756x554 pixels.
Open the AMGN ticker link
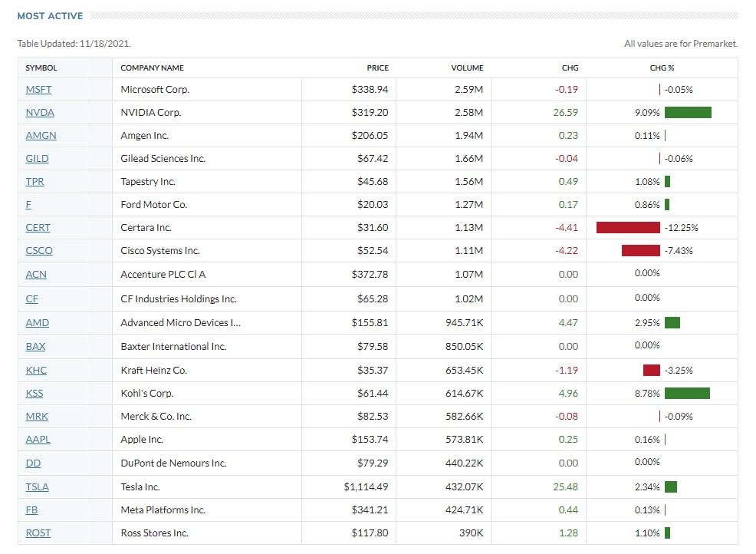coord(41,136)
